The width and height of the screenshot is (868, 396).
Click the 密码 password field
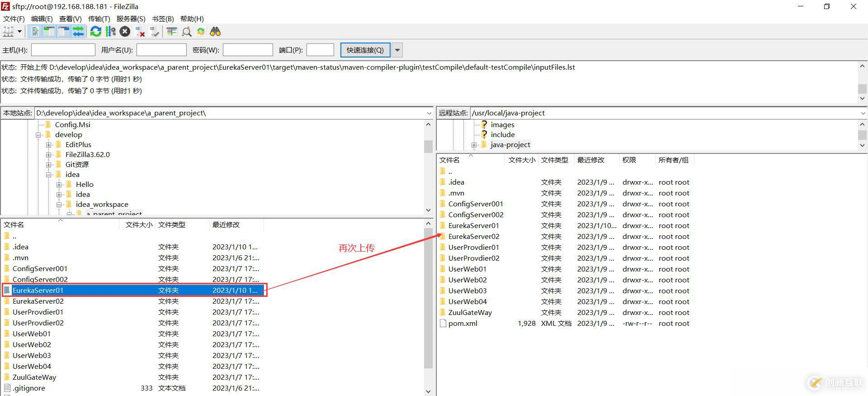pos(248,50)
